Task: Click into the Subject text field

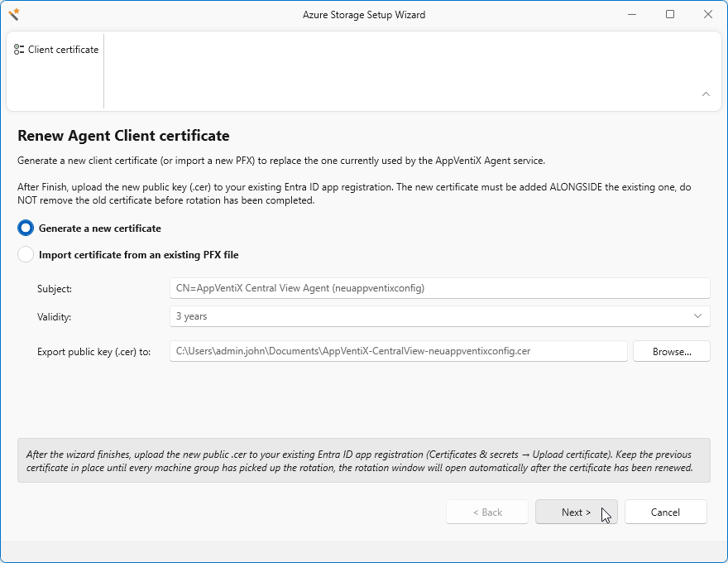Action: click(439, 288)
